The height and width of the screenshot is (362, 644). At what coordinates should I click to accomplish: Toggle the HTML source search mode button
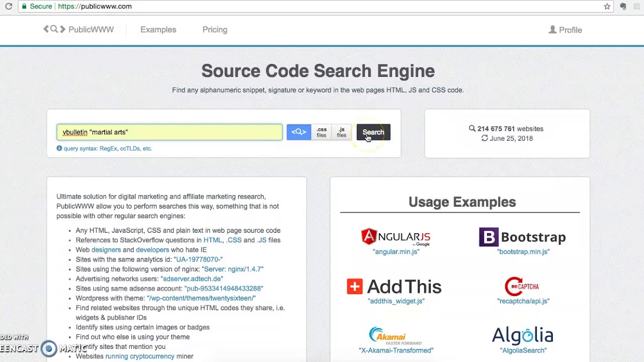tap(299, 132)
